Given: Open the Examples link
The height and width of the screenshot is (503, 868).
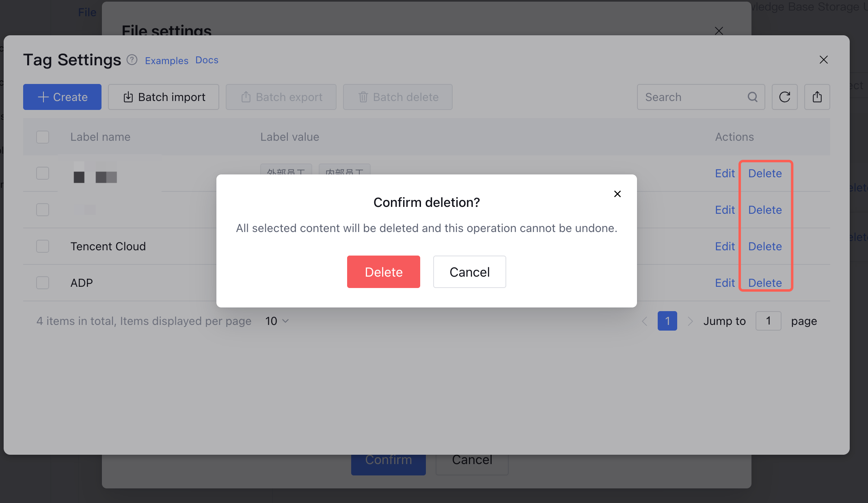Looking at the screenshot, I should [x=166, y=60].
